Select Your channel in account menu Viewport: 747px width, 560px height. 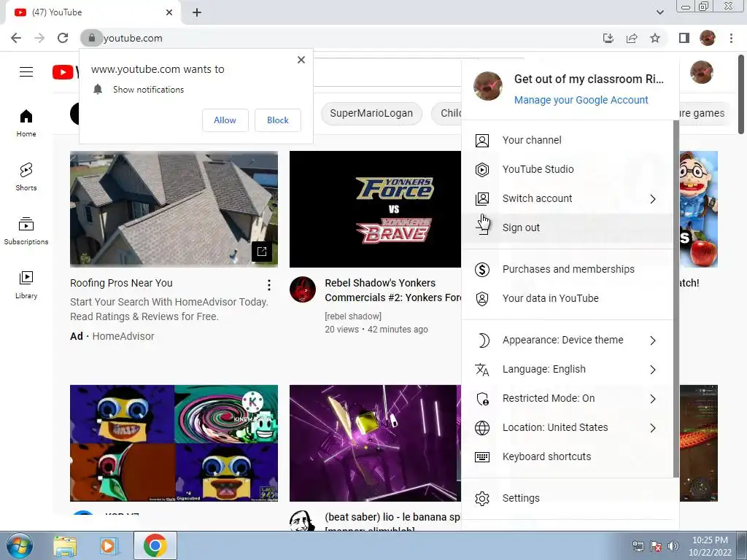click(567, 140)
